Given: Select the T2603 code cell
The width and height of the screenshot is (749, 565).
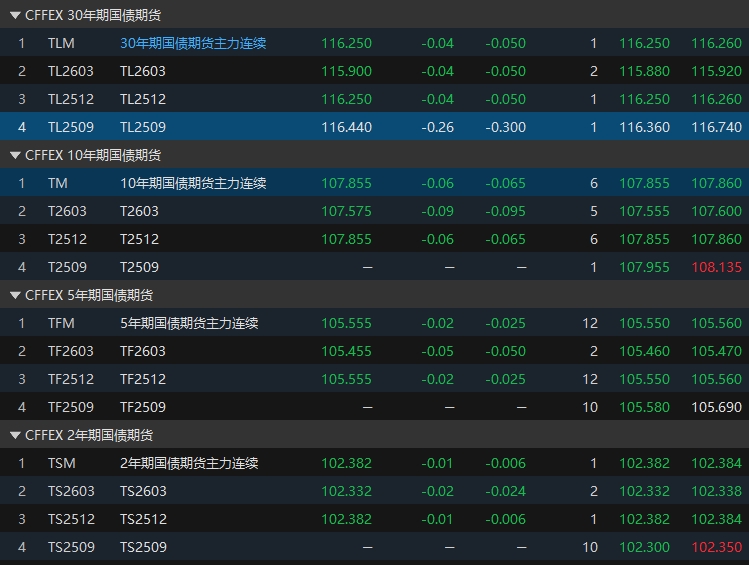Looking at the screenshot, I should (x=67, y=211).
